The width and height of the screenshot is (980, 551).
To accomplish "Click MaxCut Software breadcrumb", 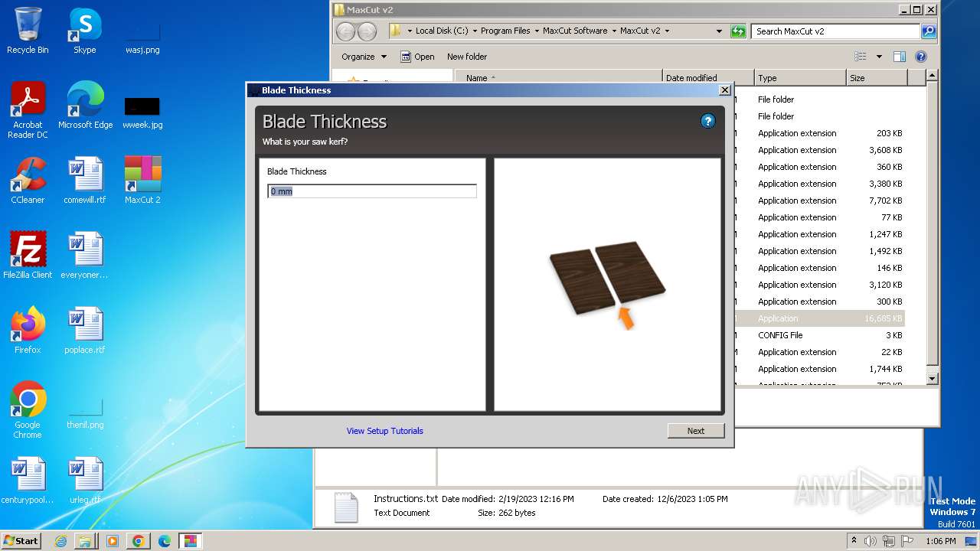I will coord(575,31).
